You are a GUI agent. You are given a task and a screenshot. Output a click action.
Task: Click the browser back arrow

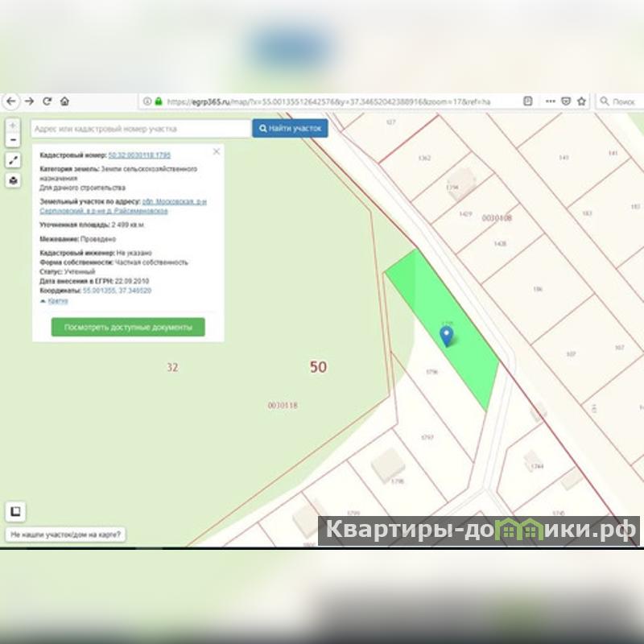point(10,101)
